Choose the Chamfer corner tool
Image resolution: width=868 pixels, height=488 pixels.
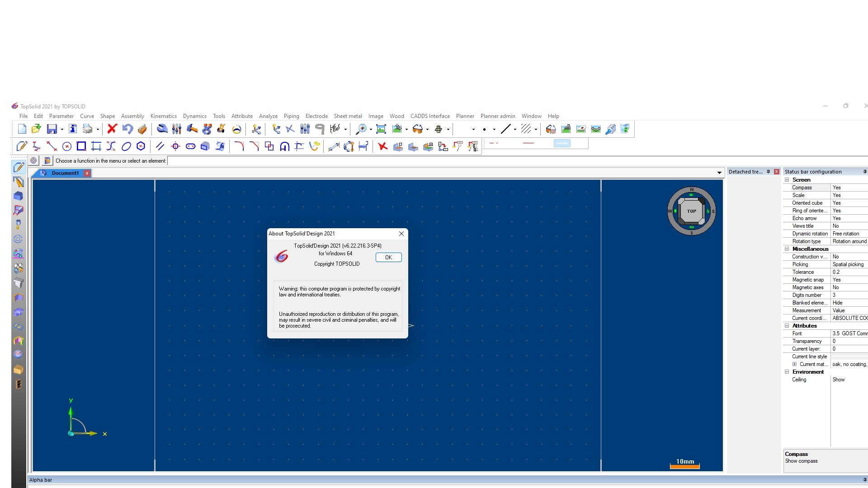coord(254,146)
